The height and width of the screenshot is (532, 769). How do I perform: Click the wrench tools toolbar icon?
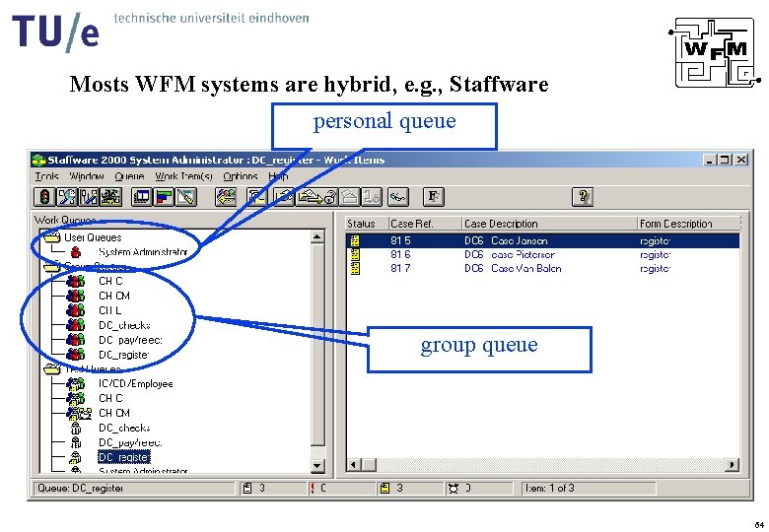67,197
